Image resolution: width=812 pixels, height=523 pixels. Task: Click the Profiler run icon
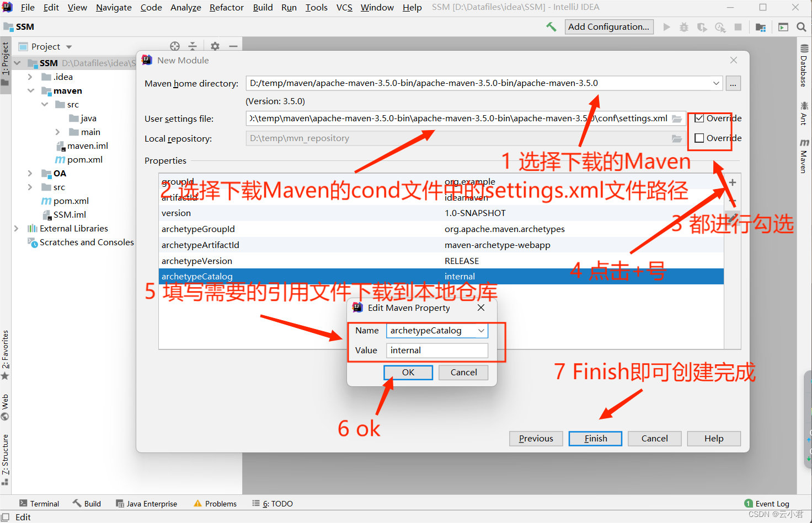(x=720, y=27)
